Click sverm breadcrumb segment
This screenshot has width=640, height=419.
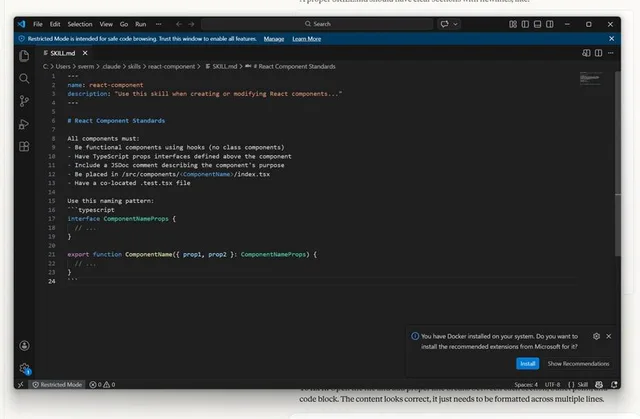[x=86, y=67]
